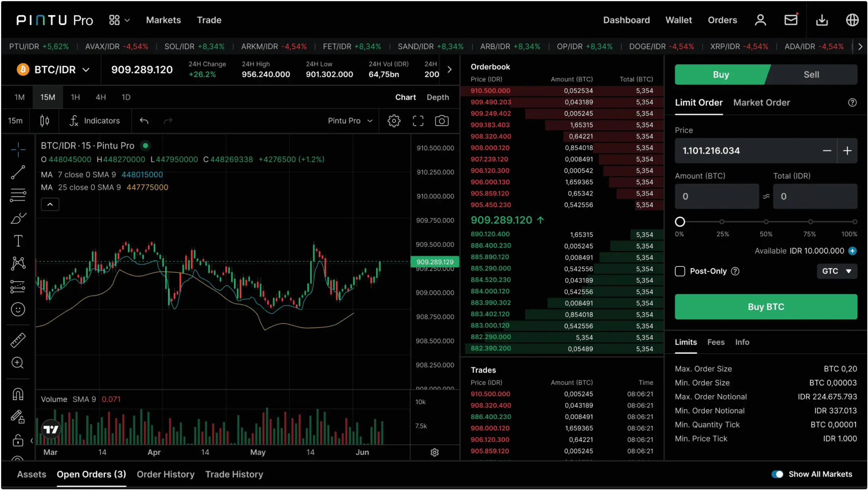868x490 pixels.
Task: Toggle Show All Markets switch
Action: coord(777,474)
